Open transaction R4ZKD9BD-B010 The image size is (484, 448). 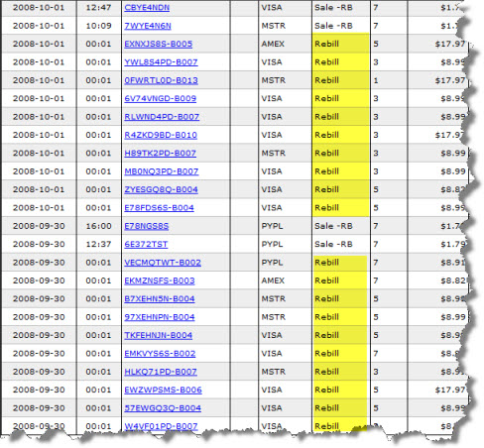pyautogui.click(x=161, y=135)
